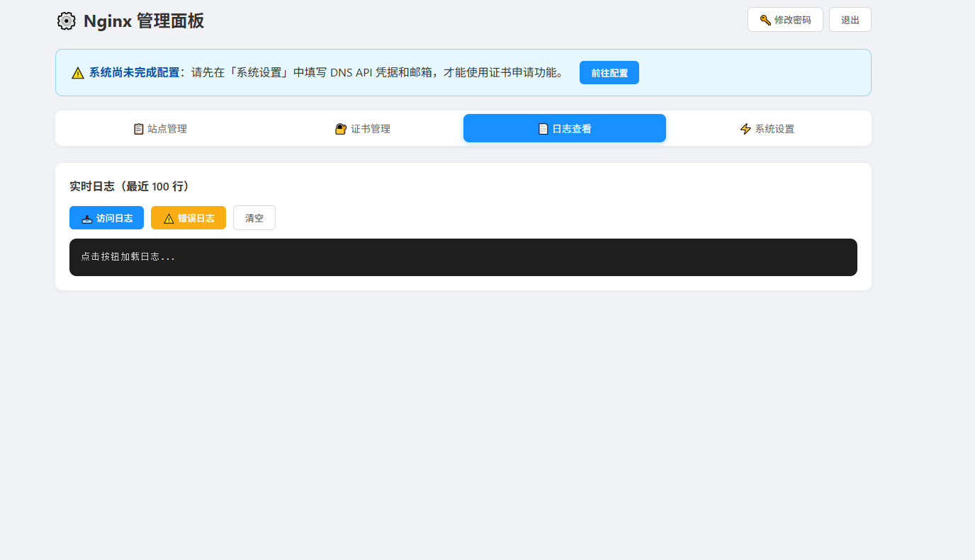Click the lock icon of 证书管理

pos(341,129)
